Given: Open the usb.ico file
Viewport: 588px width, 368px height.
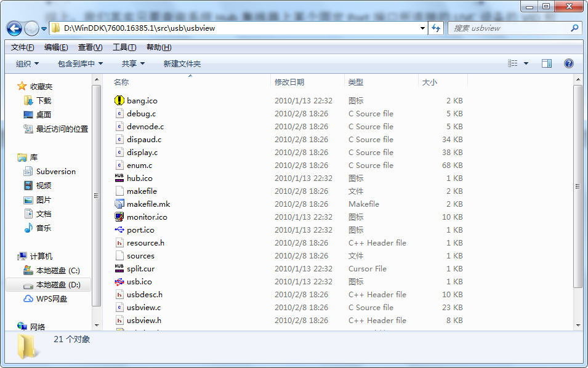Looking at the screenshot, I should 134,281.
